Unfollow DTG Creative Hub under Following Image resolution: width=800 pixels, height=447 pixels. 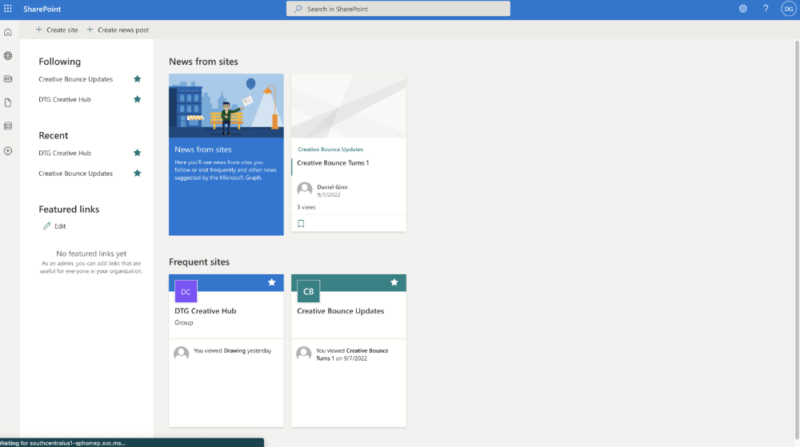coord(137,100)
